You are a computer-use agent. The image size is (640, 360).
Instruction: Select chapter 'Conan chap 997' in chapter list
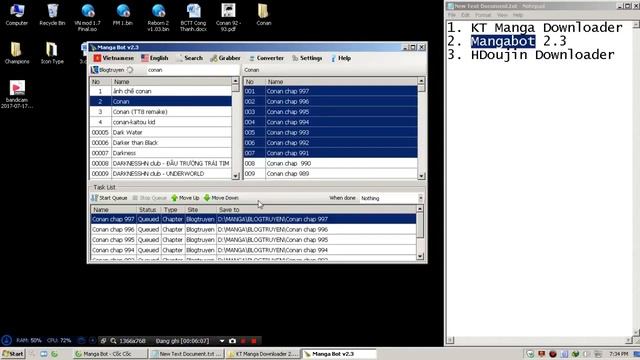coord(330,91)
